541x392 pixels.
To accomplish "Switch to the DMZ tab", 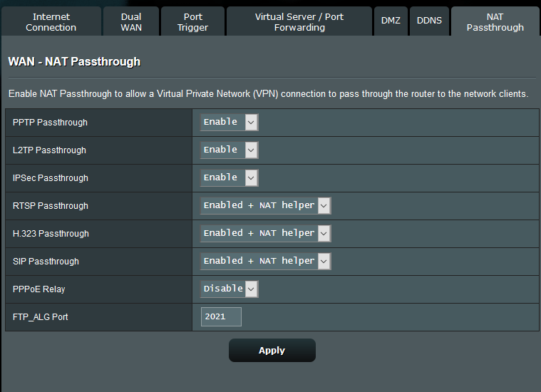I will (391, 21).
